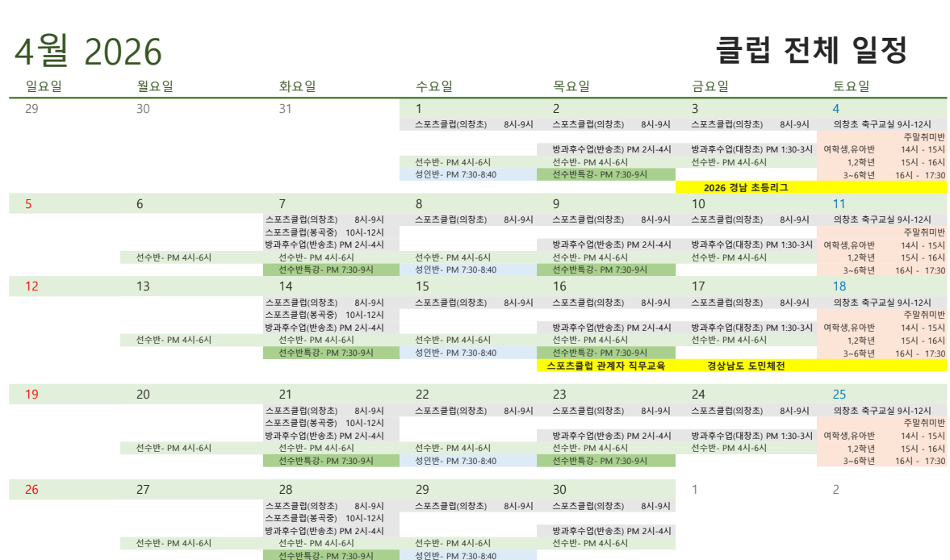Viewport: 950px width, 560px height.
Task: Click date 25 on Saturday
Action: (839, 395)
